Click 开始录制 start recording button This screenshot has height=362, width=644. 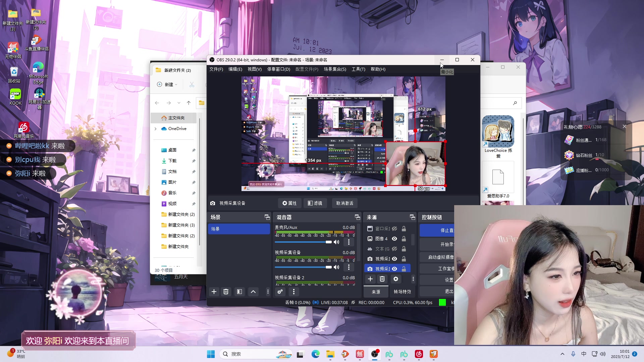coord(437,244)
